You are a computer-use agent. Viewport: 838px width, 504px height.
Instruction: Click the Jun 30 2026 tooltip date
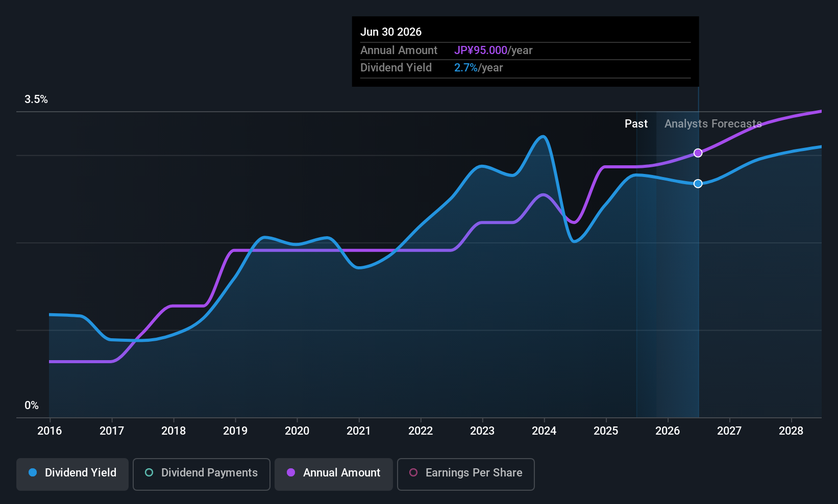point(391,32)
